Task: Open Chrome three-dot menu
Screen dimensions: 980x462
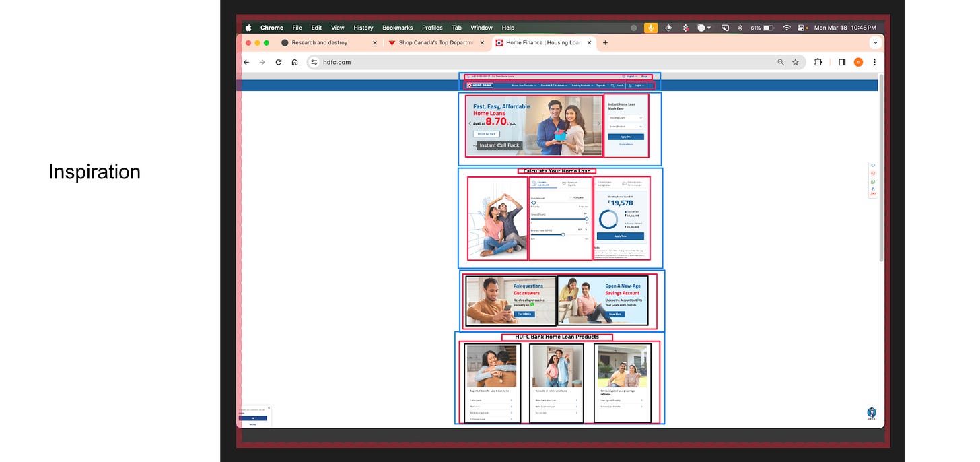Action: tap(874, 62)
